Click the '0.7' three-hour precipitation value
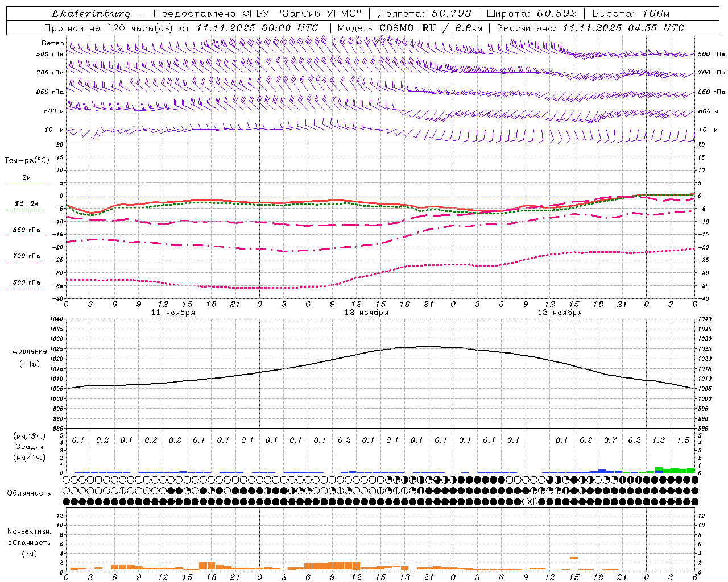Screen dimensions: 728x582 click(610, 440)
